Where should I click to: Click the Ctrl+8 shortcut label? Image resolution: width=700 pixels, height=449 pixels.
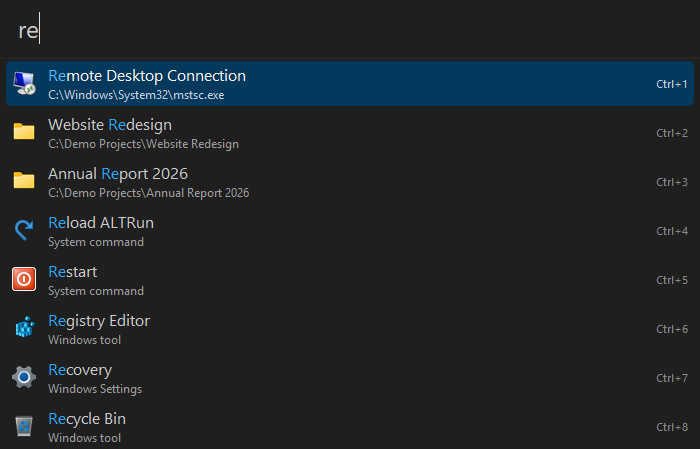(x=672, y=428)
